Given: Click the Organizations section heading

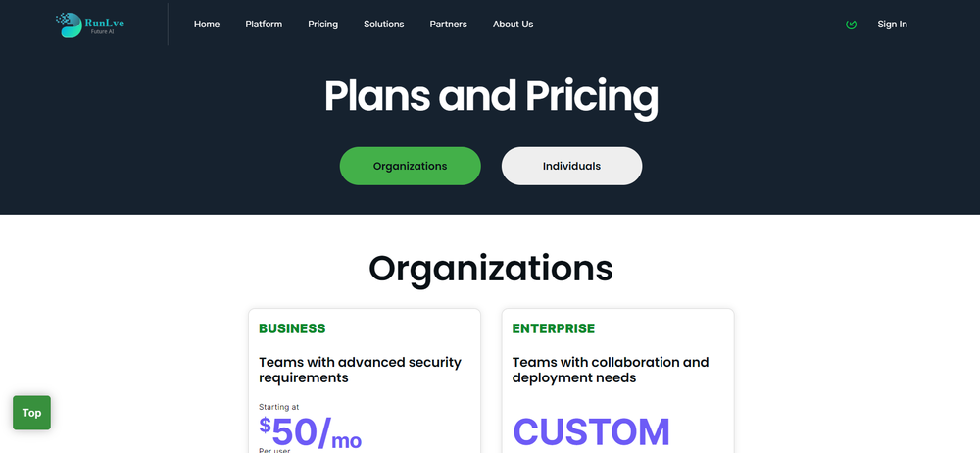Looking at the screenshot, I should 491,268.
